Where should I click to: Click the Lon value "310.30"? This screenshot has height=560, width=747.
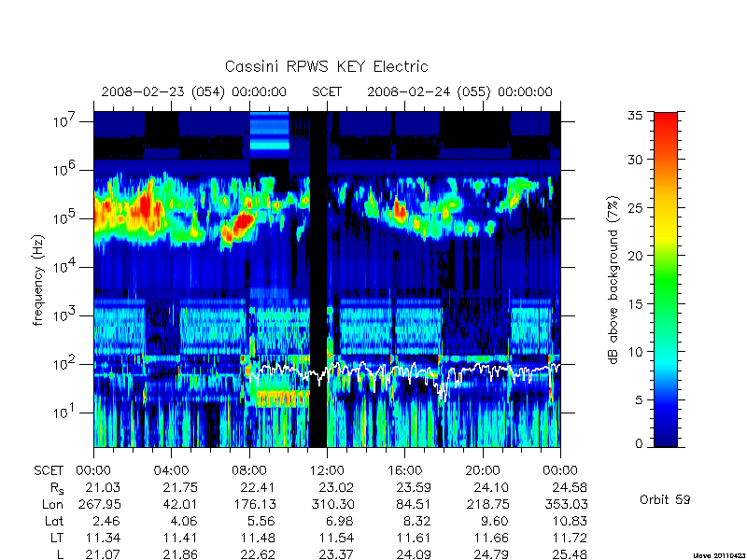(x=332, y=504)
